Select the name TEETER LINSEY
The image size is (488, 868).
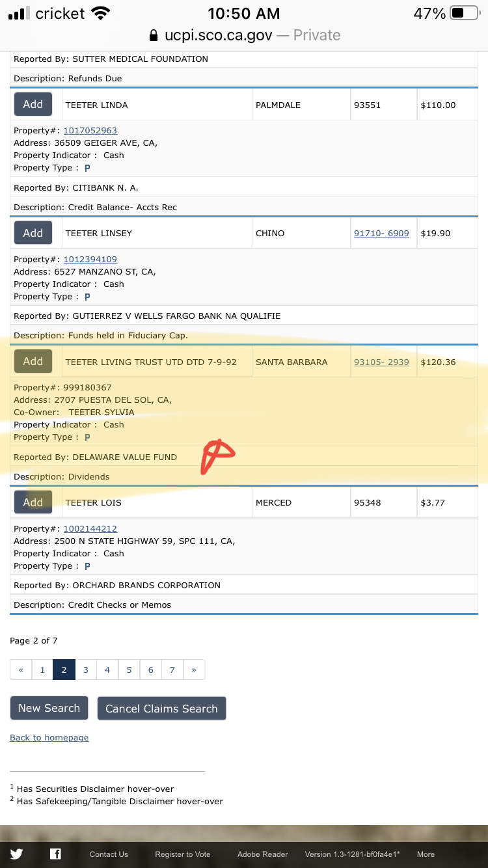pos(99,234)
